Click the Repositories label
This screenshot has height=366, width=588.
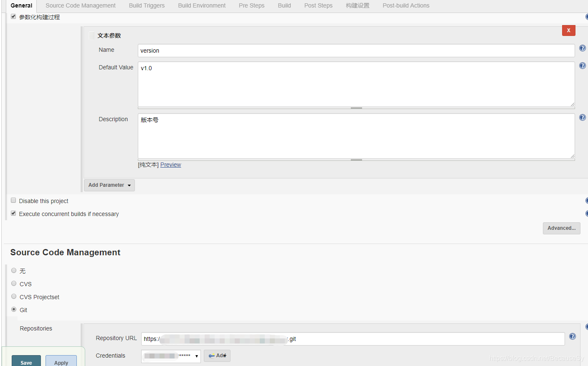pyautogui.click(x=36, y=328)
